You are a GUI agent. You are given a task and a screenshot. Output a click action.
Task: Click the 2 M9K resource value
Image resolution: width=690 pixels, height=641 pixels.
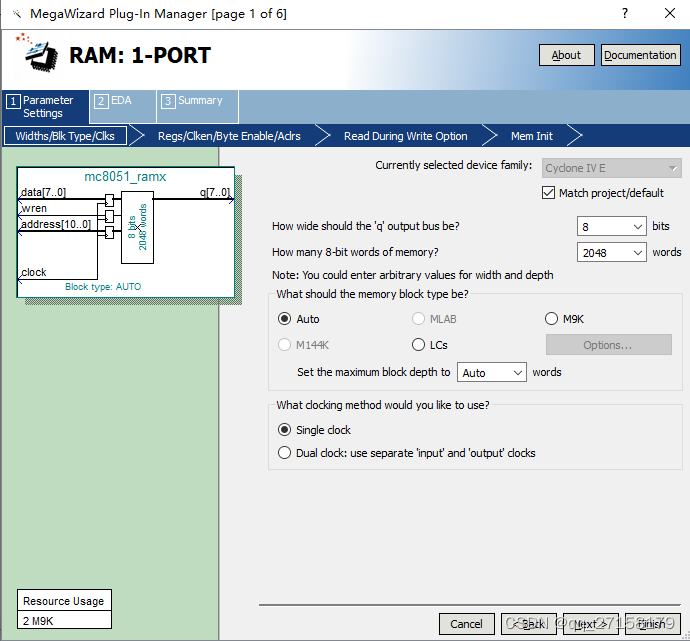[x=64, y=620]
